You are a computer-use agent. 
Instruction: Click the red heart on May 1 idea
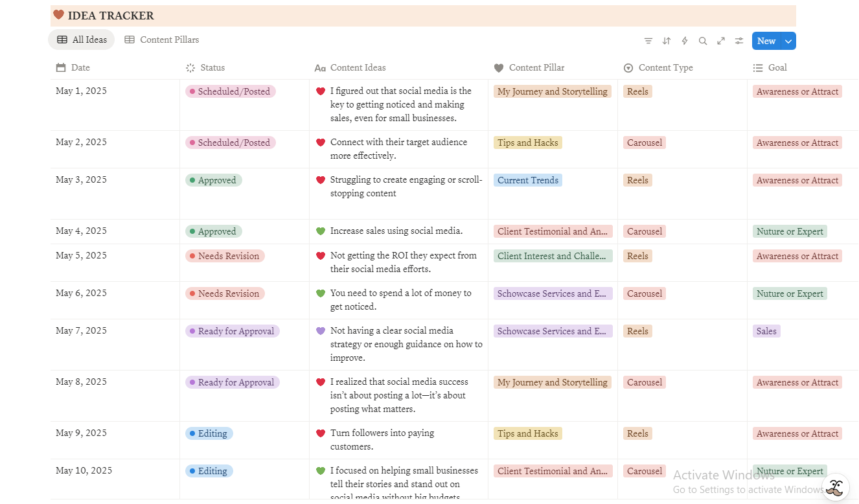point(320,91)
